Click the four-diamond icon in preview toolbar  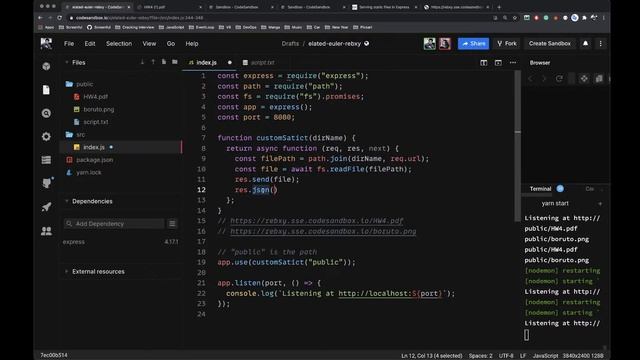pyautogui.click(x=584, y=79)
